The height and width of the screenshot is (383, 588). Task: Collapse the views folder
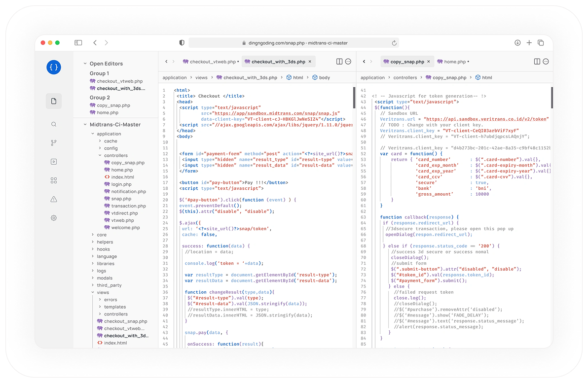[93, 292]
